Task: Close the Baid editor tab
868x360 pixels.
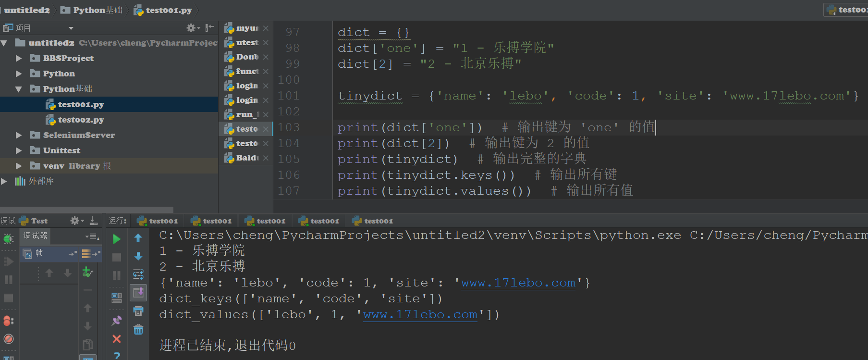Action: pyautogui.click(x=266, y=158)
